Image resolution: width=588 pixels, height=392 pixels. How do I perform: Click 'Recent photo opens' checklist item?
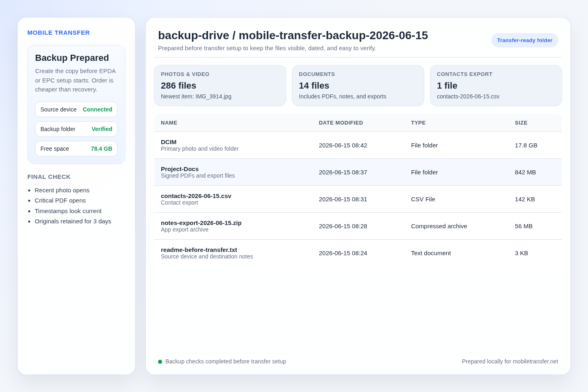[x=62, y=190]
